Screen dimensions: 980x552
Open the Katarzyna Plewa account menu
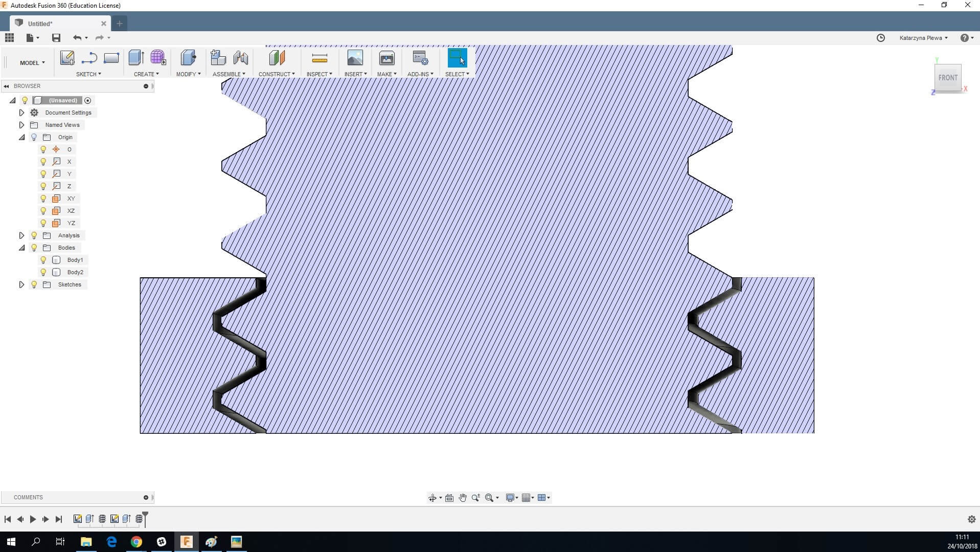923,38
